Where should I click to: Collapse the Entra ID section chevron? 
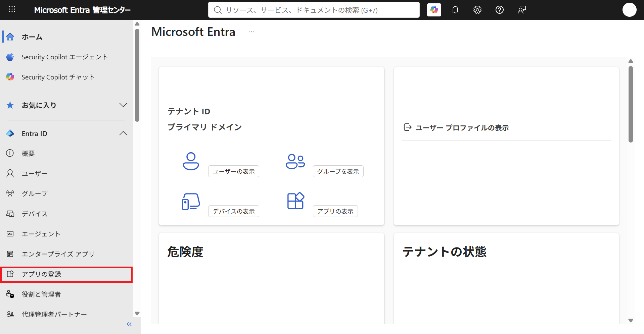(123, 133)
